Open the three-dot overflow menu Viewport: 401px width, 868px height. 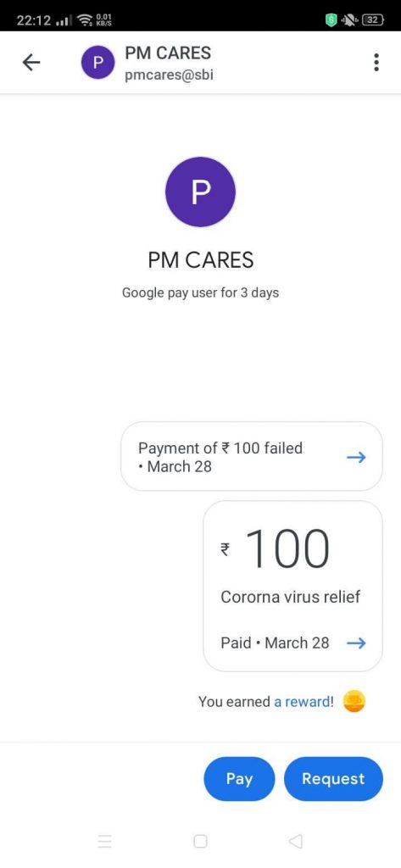pos(376,63)
